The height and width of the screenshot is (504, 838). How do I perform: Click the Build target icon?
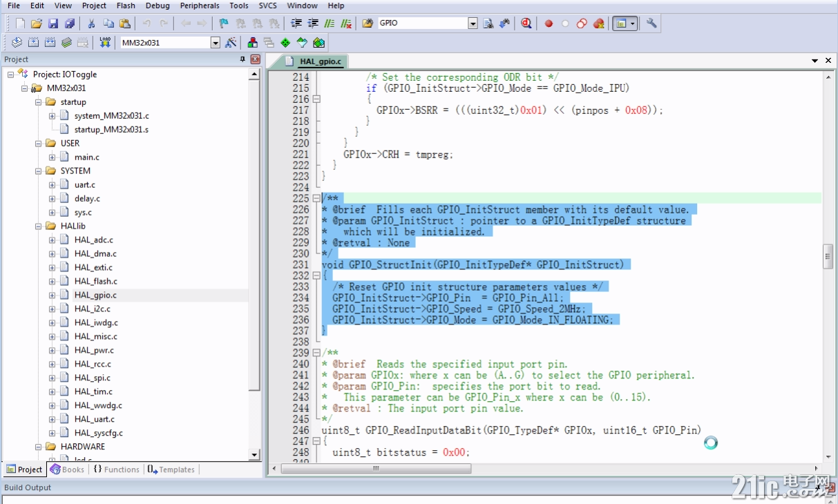[33, 43]
